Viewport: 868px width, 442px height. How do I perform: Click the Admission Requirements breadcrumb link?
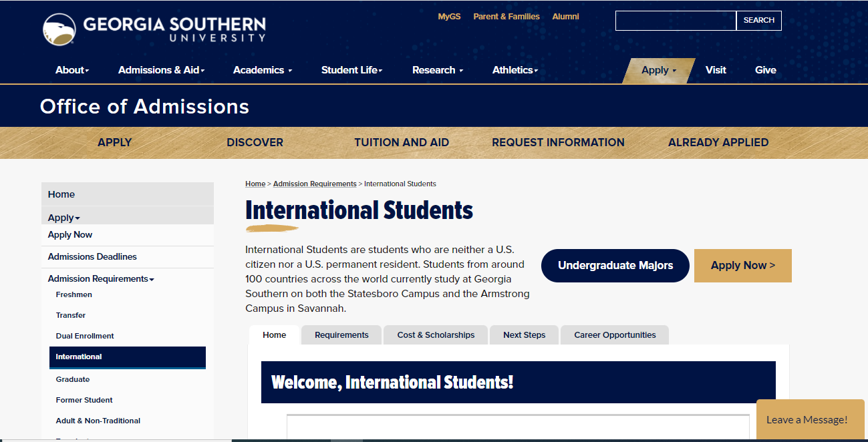(x=315, y=184)
